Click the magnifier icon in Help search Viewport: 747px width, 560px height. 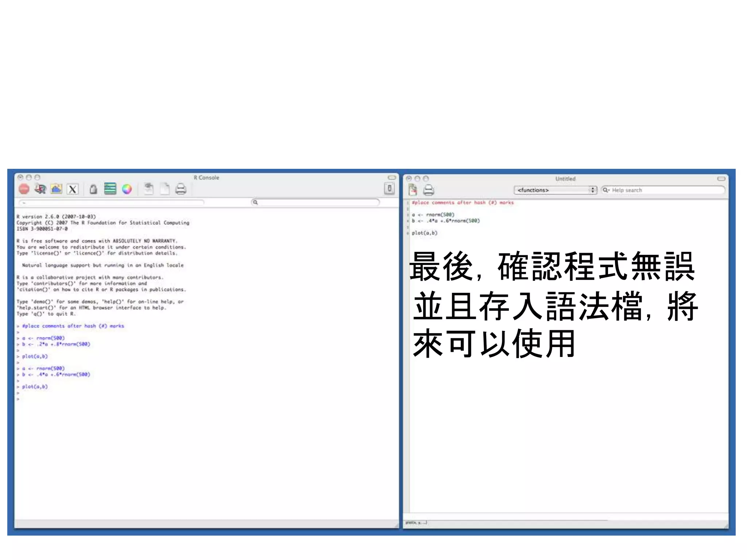[606, 190]
